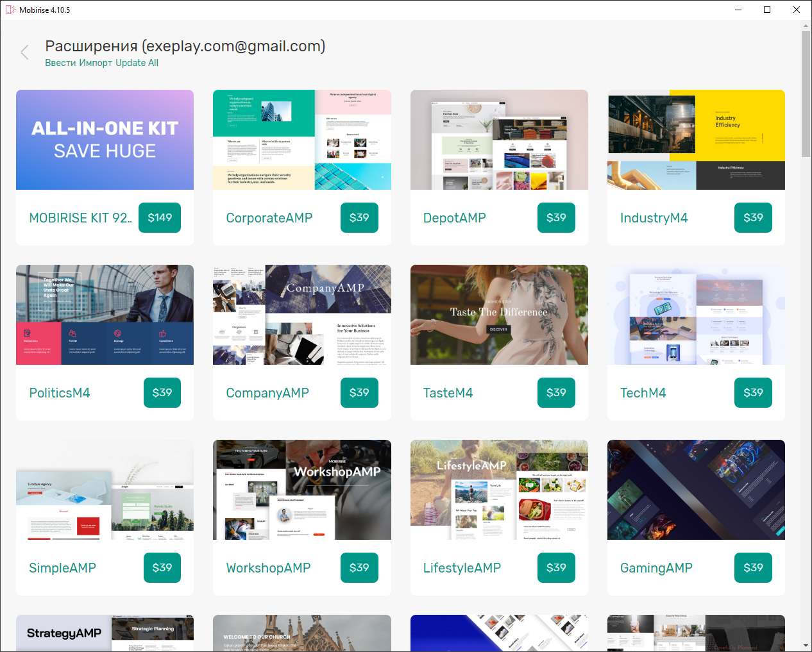This screenshot has height=652, width=812.
Task: Open the CompanyAMP preview thumbnail
Action: 302,315
